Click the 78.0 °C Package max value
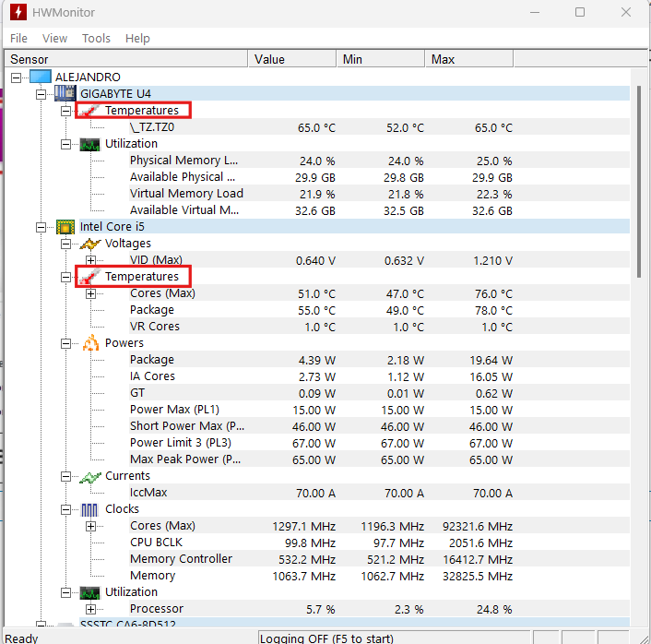The height and width of the screenshot is (644, 651). pos(493,311)
